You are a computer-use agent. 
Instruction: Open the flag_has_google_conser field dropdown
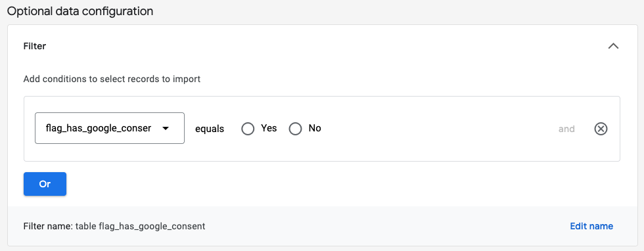point(110,128)
